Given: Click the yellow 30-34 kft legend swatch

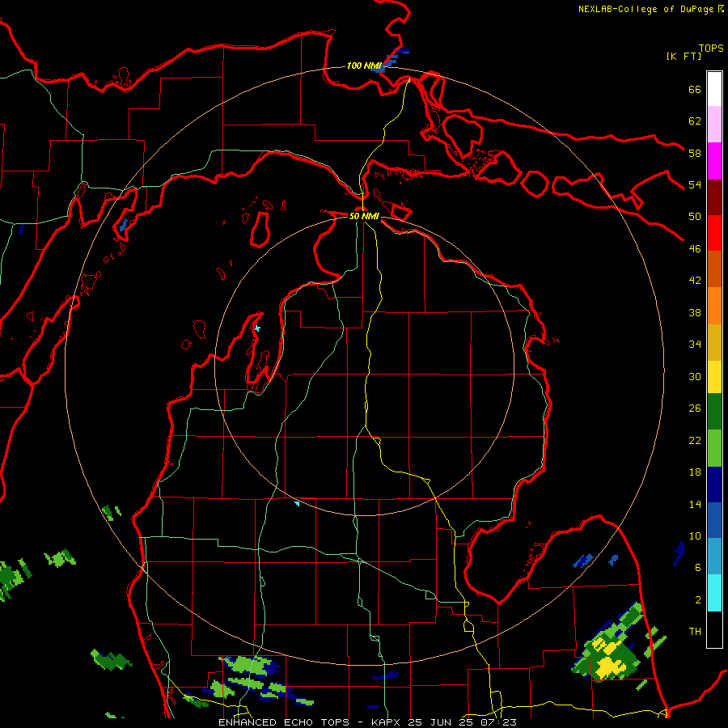Looking at the screenshot, I should (714, 377).
